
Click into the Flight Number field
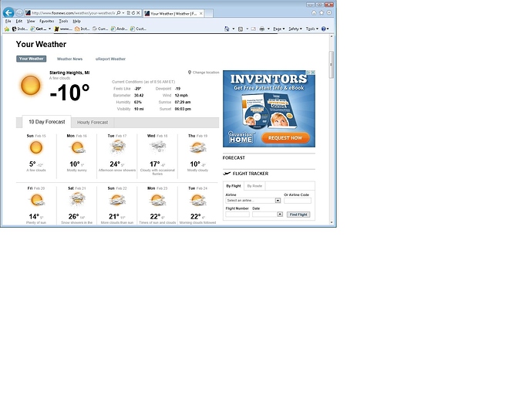[x=237, y=215]
